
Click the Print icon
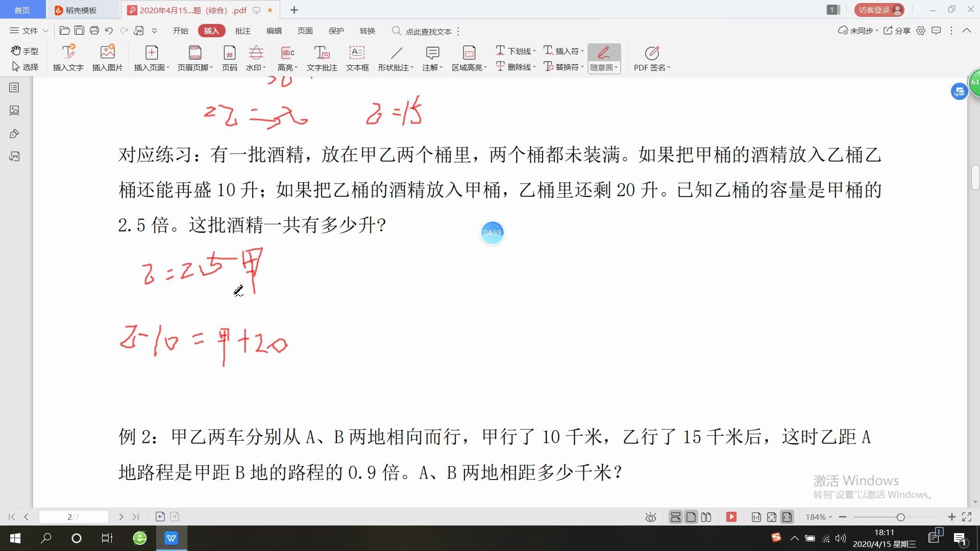pyautogui.click(x=94, y=31)
